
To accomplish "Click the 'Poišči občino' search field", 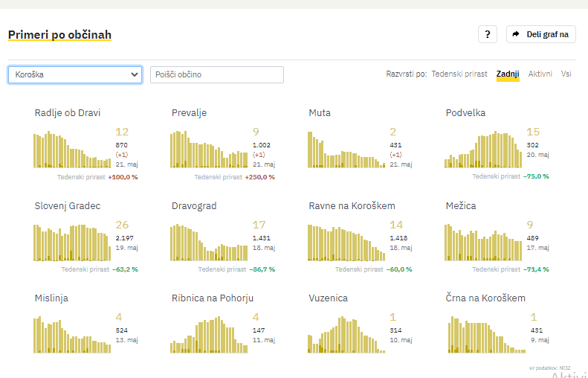I will (x=217, y=74).
